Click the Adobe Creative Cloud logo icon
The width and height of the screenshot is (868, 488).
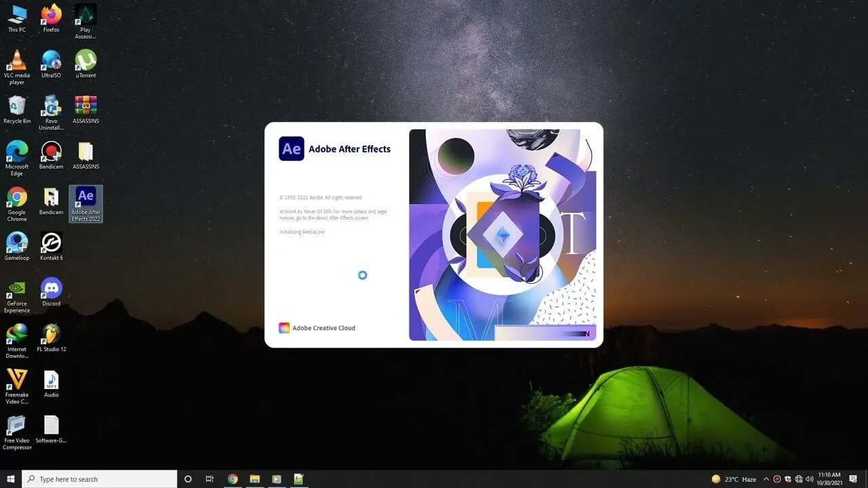click(284, 328)
